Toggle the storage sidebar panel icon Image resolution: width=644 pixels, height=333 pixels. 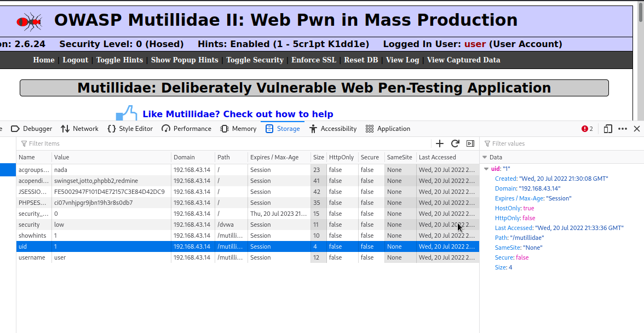click(x=470, y=143)
